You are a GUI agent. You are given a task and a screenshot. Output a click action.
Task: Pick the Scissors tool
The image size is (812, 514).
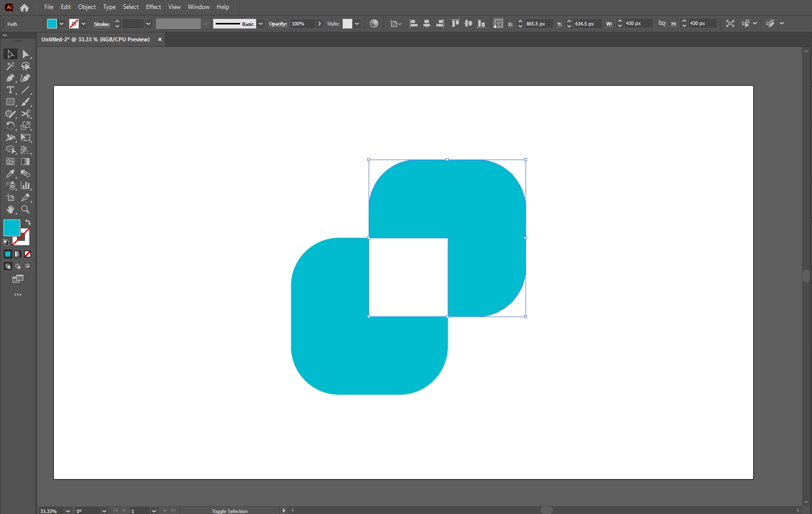pos(25,114)
